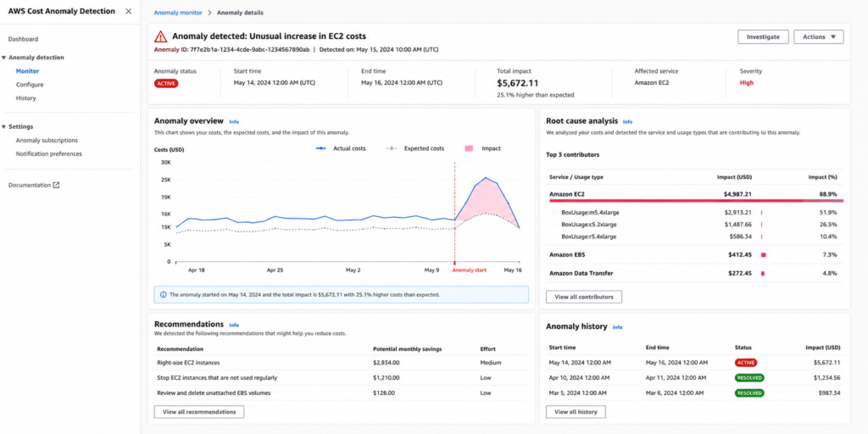Click Affected service Amazon EC2 value

tap(652, 82)
